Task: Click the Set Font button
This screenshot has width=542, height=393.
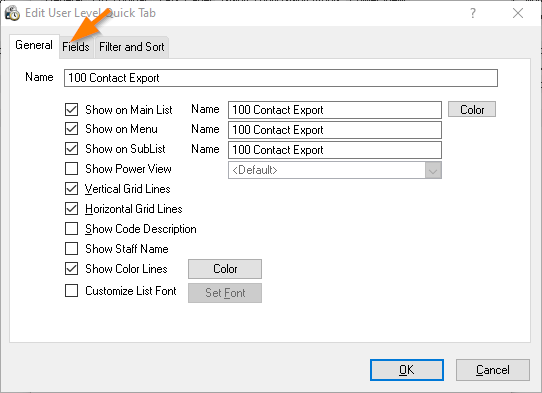Action: 225,293
